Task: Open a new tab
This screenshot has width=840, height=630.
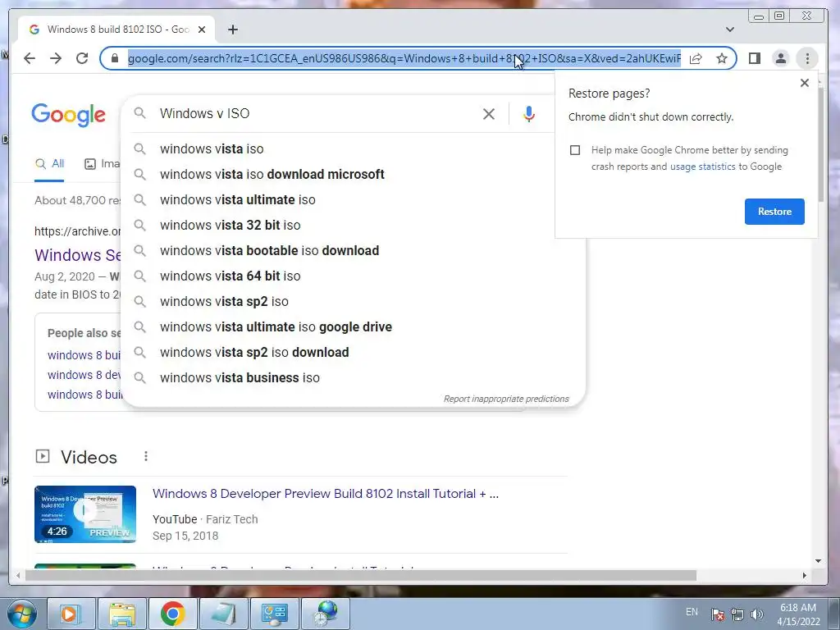Action: [x=232, y=30]
